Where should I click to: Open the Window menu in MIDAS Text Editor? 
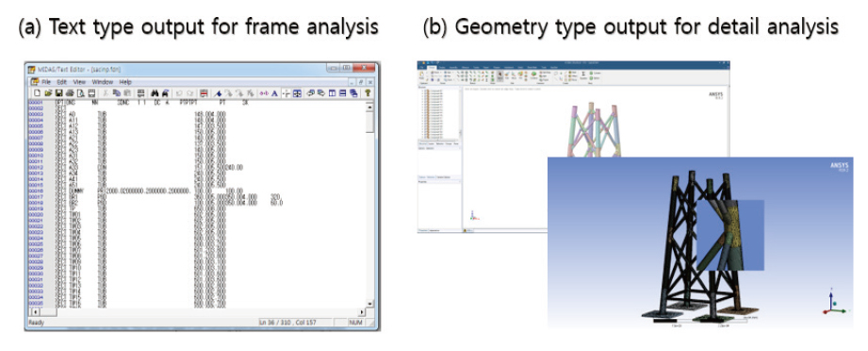pyautogui.click(x=103, y=82)
